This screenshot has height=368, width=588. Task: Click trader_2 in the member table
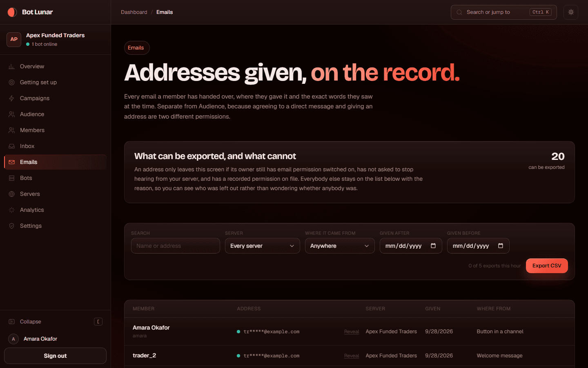click(x=144, y=355)
